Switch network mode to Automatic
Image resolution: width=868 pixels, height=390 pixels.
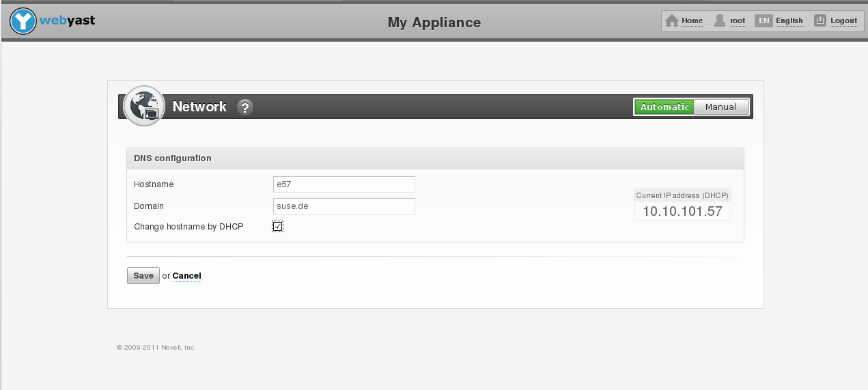coord(664,107)
